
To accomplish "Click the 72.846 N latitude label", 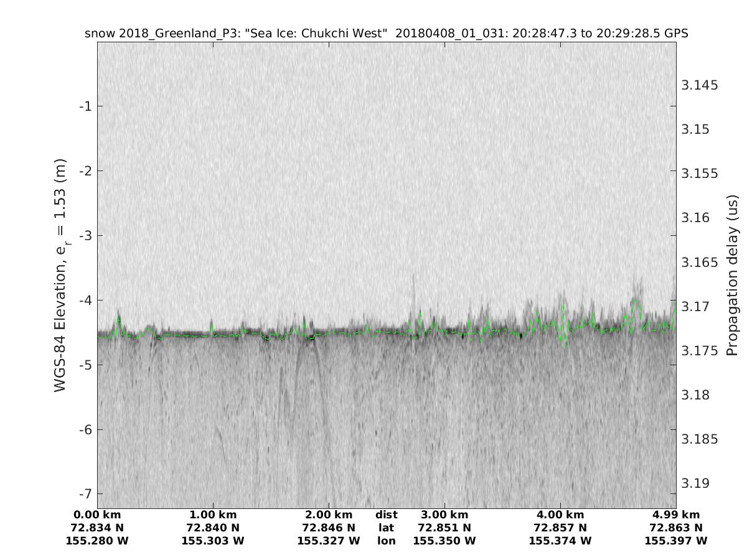I will pos(329,528).
